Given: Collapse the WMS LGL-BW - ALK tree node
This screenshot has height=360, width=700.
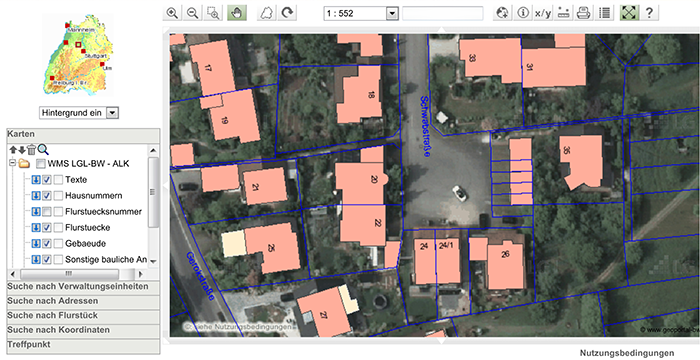Looking at the screenshot, I should coord(12,163).
